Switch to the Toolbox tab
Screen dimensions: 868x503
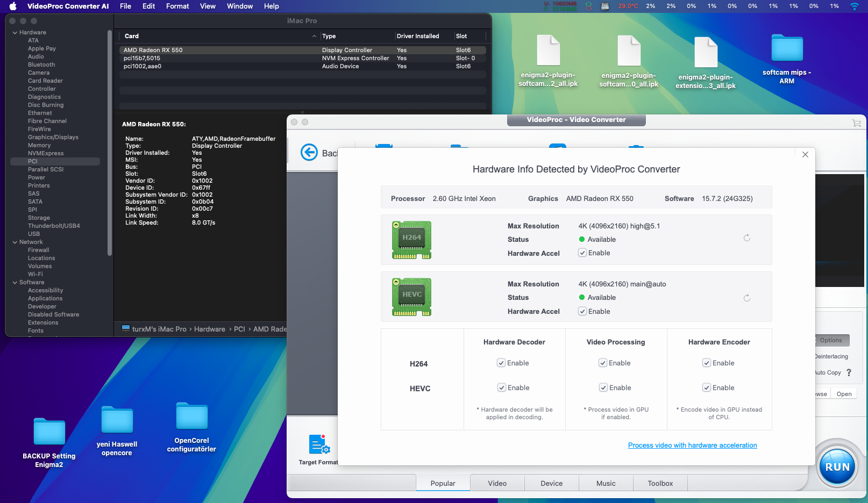tap(660, 483)
